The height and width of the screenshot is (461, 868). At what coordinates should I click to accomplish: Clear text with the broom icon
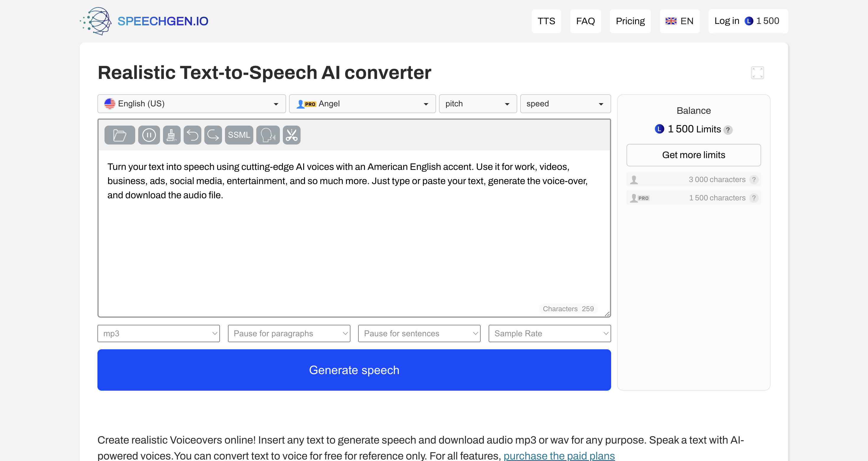click(172, 135)
